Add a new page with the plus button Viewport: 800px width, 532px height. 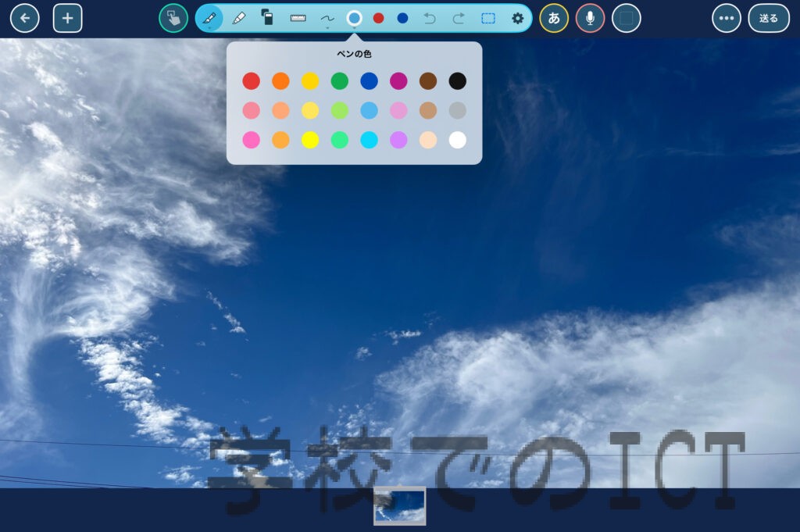click(67, 18)
